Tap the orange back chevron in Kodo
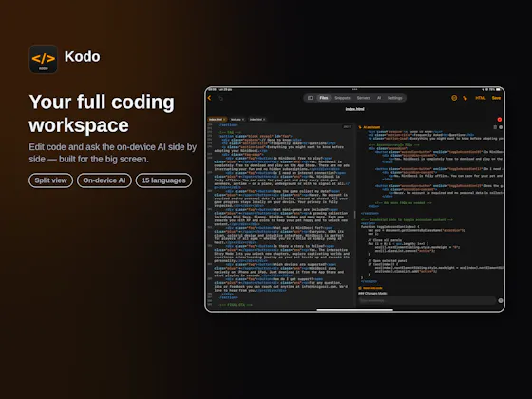This screenshot has height=399, width=532. (210, 98)
